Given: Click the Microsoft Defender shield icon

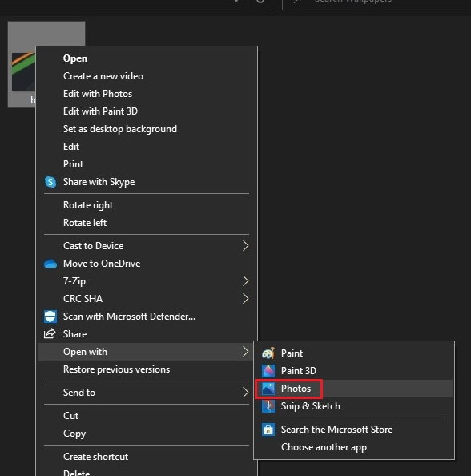Looking at the screenshot, I should point(50,317).
